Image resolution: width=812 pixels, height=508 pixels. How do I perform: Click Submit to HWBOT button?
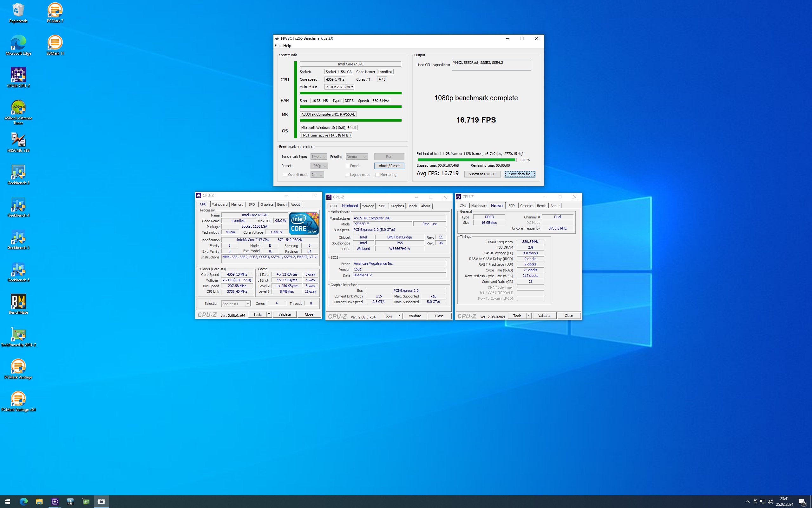tap(482, 174)
